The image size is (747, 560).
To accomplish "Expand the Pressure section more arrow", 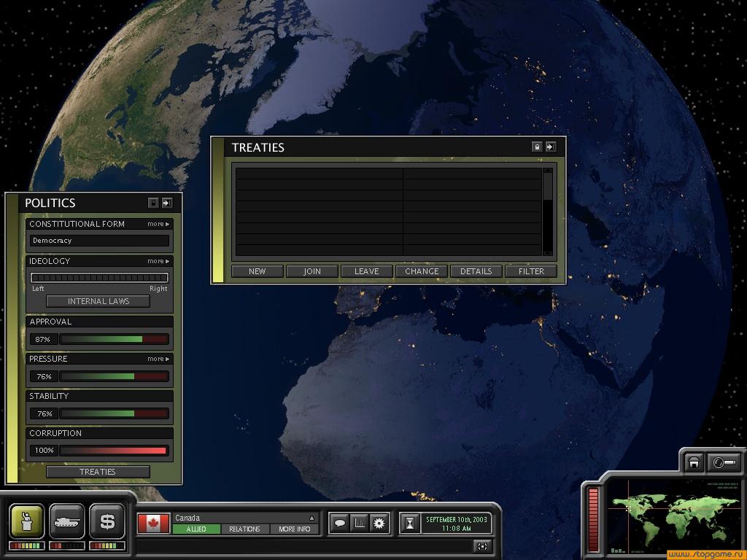I will click(x=158, y=359).
